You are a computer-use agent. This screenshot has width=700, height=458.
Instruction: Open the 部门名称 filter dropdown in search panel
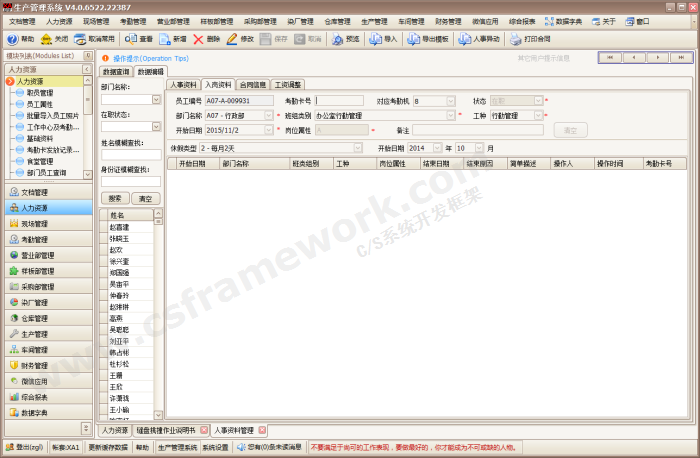(x=156, y=100)
